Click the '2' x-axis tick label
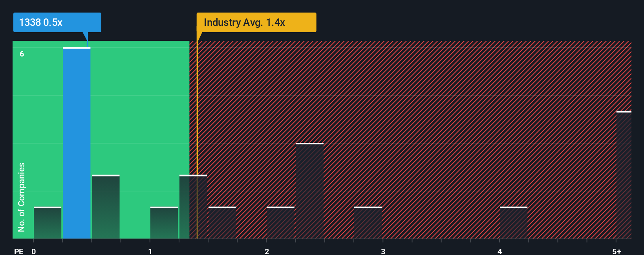The width and height of the screenshot is (644, 255). pyautogui.click(x=267, y=251)
